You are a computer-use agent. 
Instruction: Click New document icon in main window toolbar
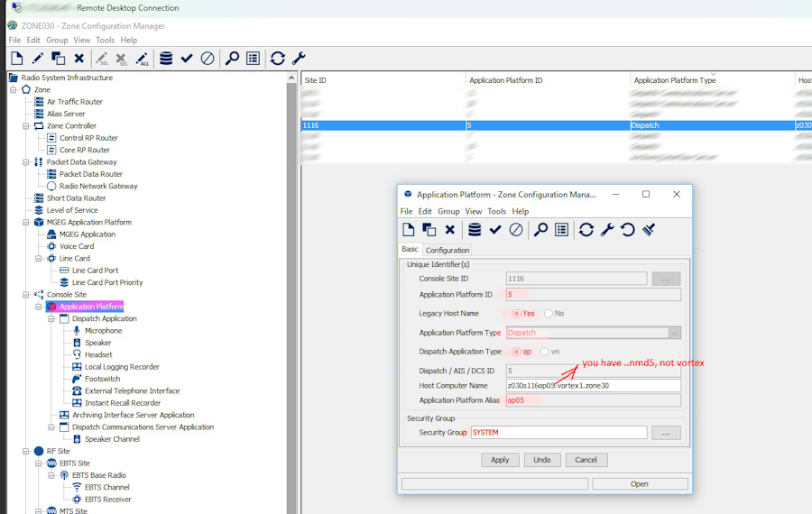point(16,59)
